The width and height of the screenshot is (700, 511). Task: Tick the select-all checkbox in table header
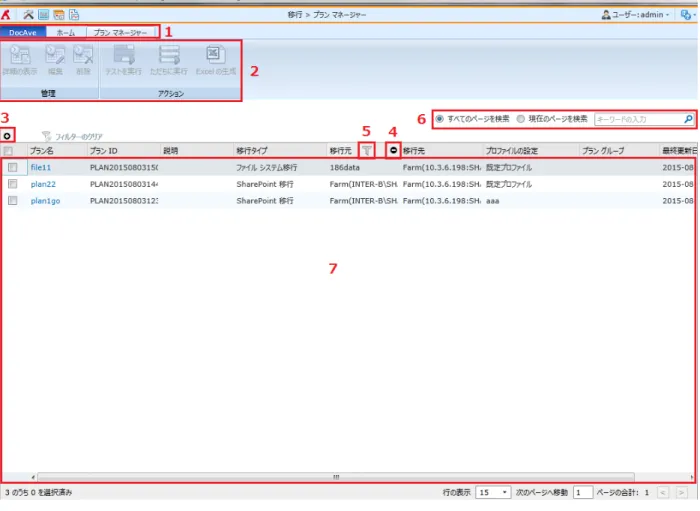[x=8, y=151]
